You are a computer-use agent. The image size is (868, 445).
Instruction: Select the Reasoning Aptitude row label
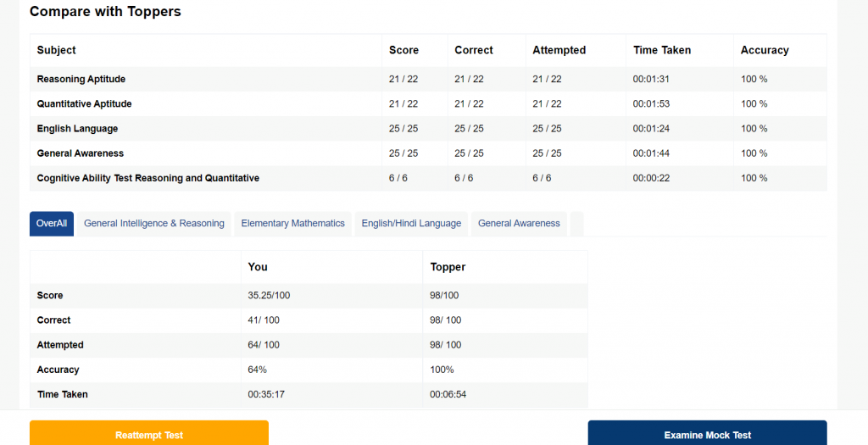click(81, 79)
